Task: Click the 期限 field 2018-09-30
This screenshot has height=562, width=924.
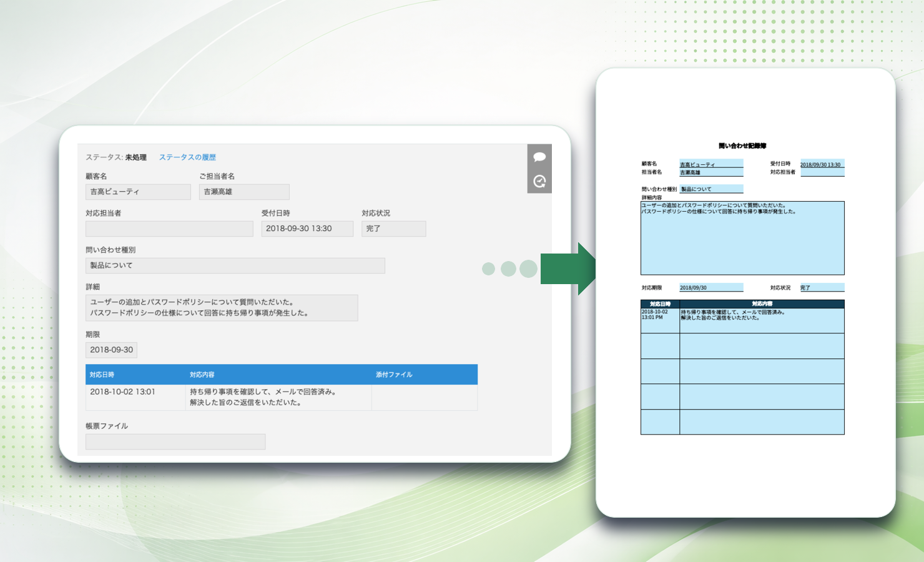Action: point(111,350)
